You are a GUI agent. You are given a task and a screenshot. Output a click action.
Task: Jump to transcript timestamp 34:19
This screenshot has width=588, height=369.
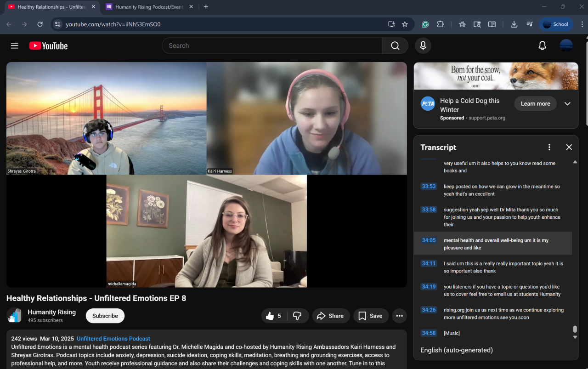pos(429,287)
